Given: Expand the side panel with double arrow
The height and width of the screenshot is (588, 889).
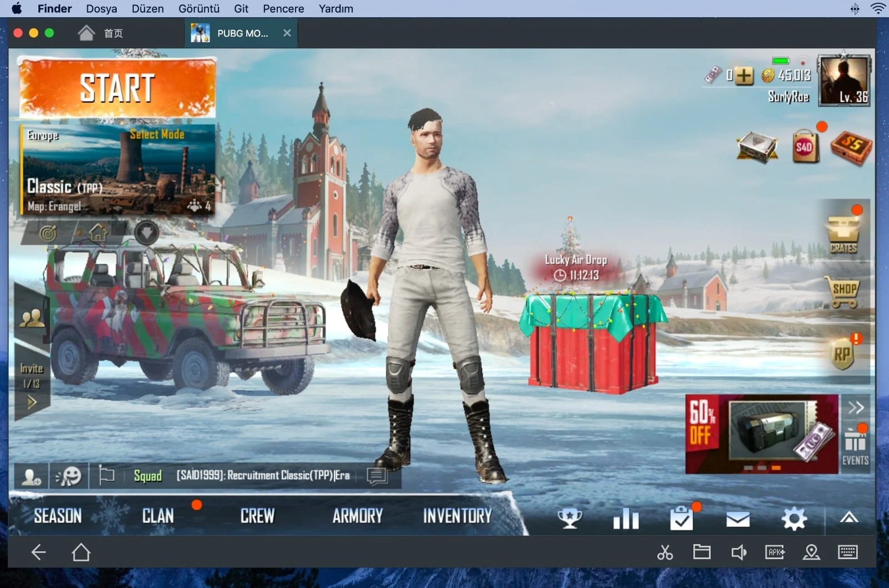Looking at the screenshot, I should tap(856, 408).
